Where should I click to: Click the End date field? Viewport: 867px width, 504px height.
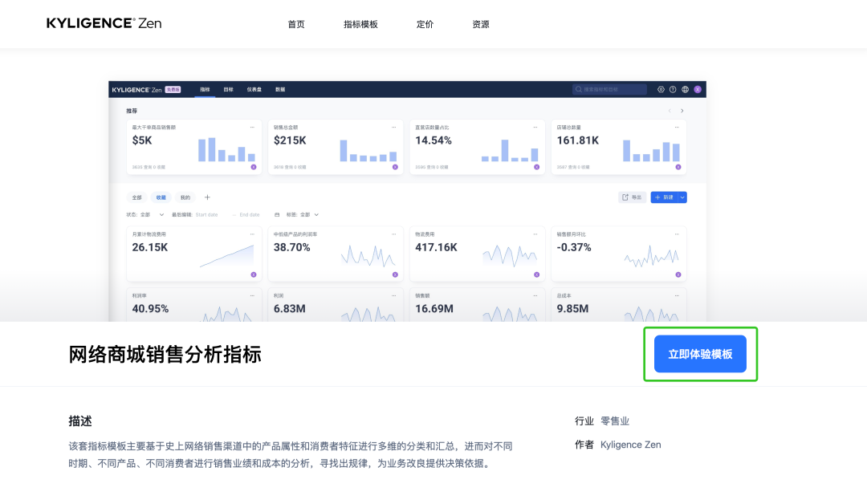[x=250, y=214]
